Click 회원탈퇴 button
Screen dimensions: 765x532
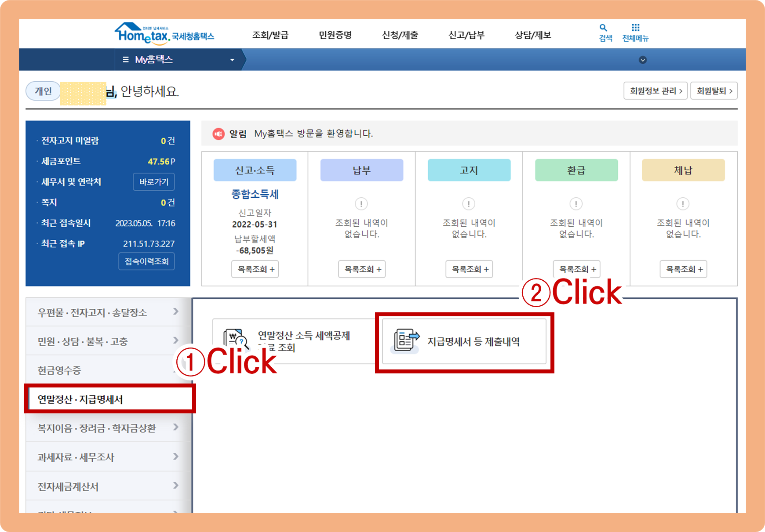(714, 91)
